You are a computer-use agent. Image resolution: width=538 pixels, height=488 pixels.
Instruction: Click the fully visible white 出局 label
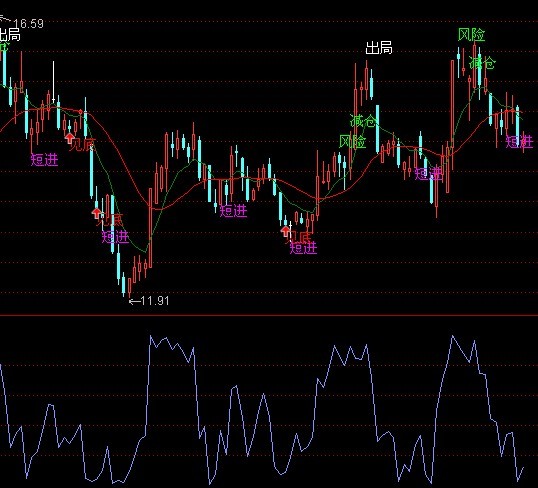pyautogui.click(x=379, y=48)
